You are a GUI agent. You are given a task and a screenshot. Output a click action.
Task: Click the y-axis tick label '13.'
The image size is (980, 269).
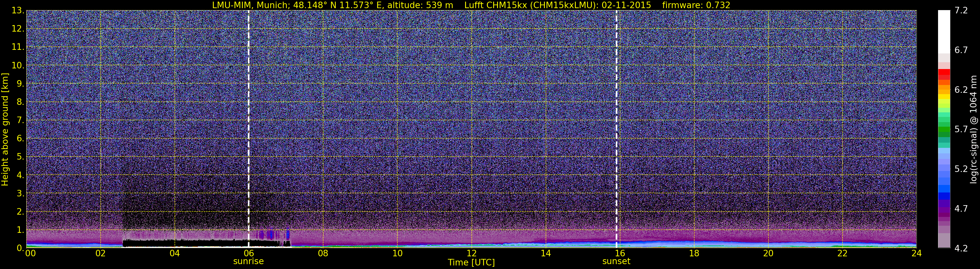click(18, 10)
